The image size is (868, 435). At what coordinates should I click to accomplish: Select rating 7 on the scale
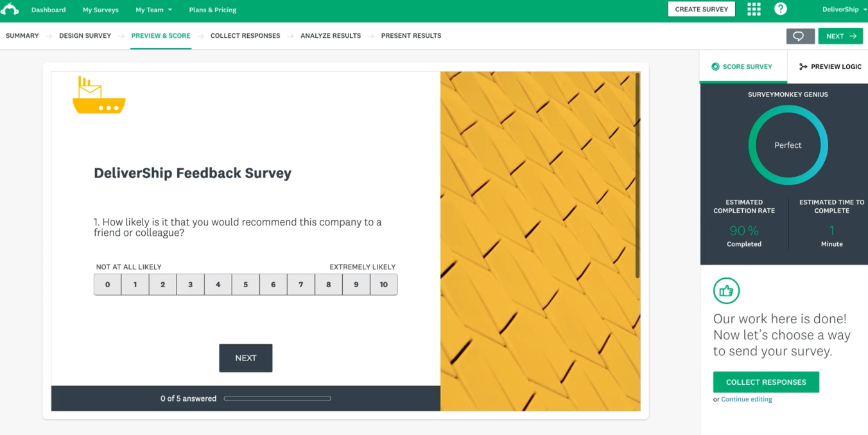(x=301, y=285)
